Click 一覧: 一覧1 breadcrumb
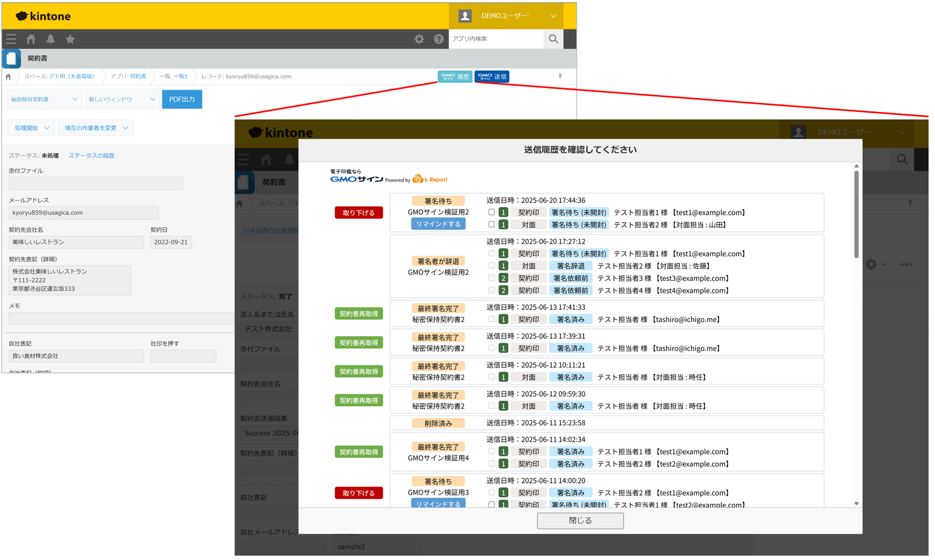This screenshot has width=935, height=560. [x=173, y=76]
